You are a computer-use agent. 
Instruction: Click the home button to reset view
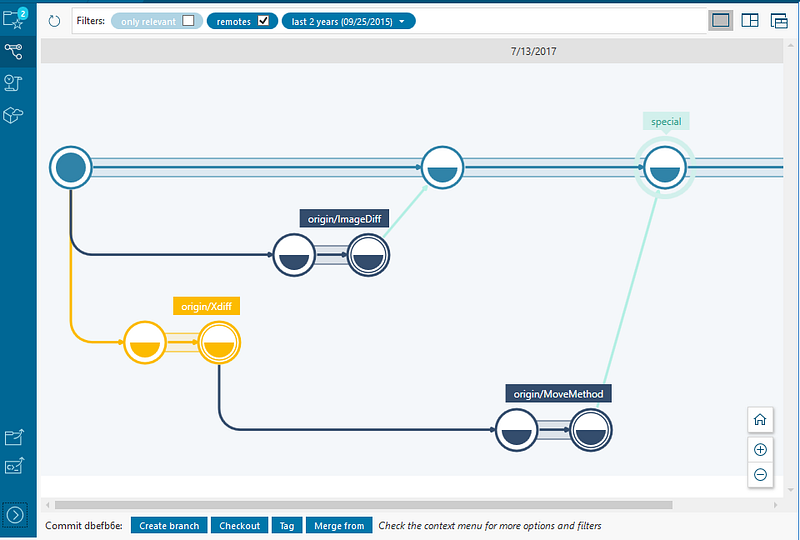click(760, 420)
